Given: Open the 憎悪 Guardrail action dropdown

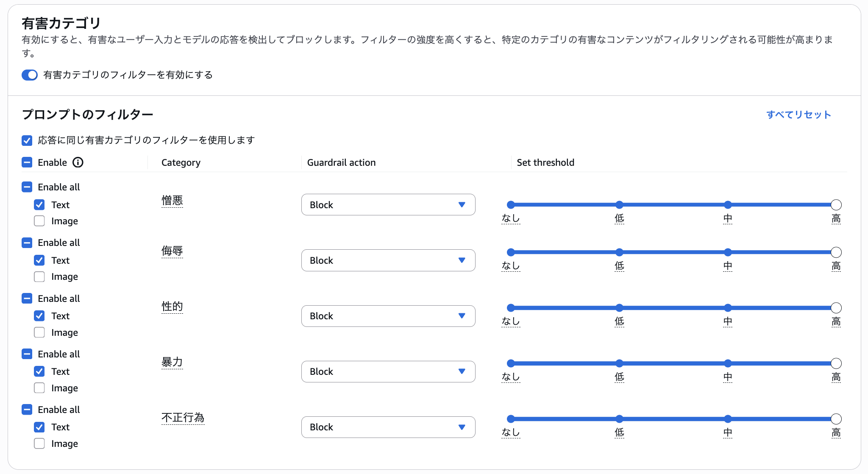Looking at the screenshot, I should click(388, 205).
